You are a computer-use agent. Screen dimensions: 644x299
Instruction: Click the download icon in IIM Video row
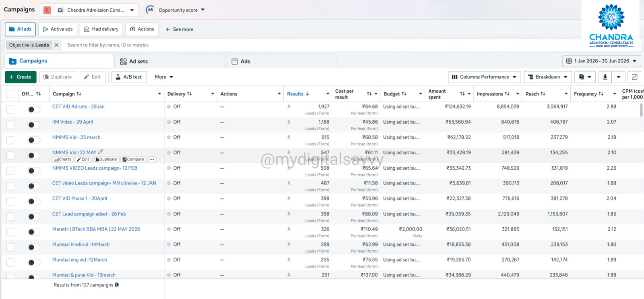coord(289,122)
